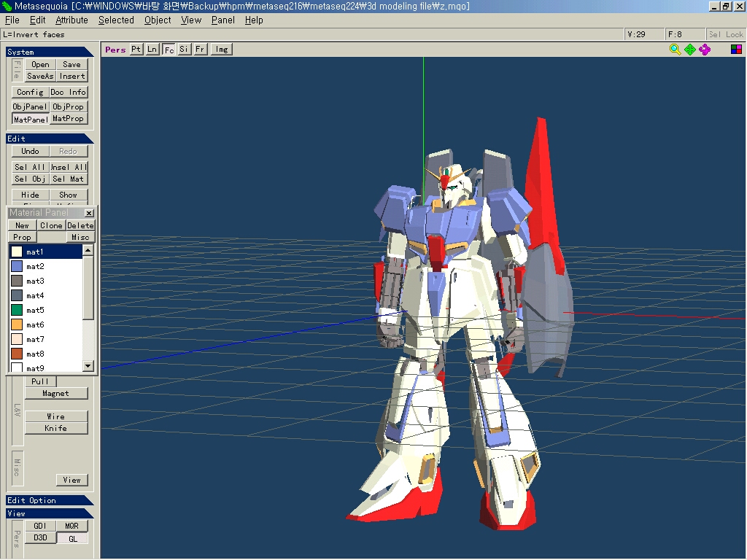Switch renderer to D3D
The image size is (747, 560).
pos(40,537)
